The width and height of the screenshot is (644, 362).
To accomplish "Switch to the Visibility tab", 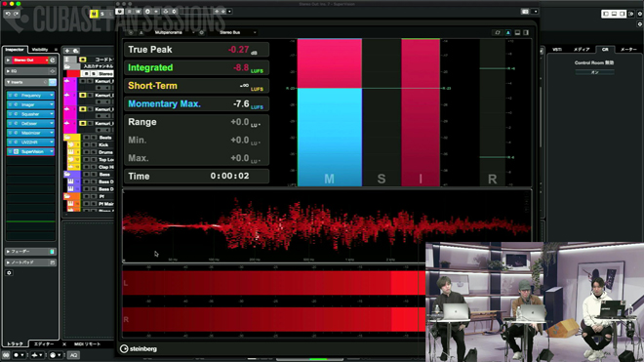I will (40, 50).
